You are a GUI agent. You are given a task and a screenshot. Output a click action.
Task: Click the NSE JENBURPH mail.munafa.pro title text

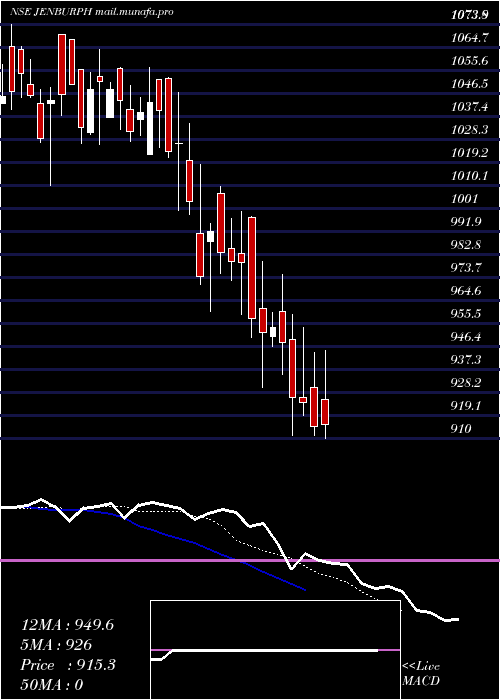tap(92, 12)
